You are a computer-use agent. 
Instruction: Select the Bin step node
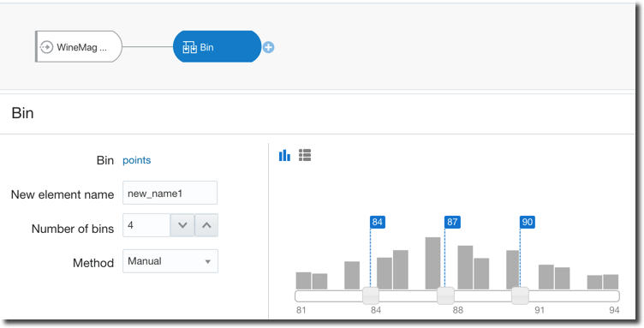point(217,47)
